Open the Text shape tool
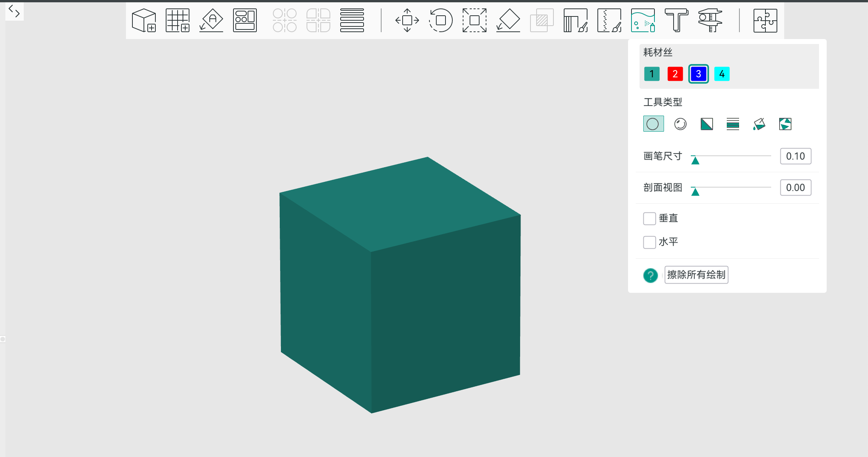The image size is (868, 457). [677, 20]
